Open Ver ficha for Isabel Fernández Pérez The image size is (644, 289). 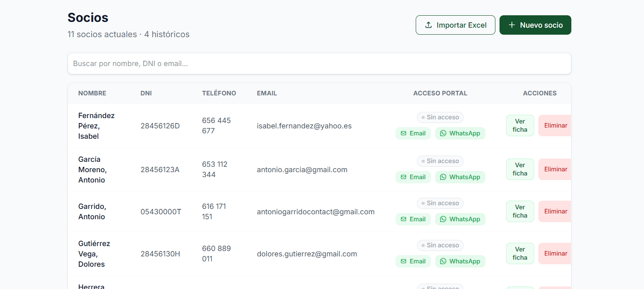click(520, 126)
